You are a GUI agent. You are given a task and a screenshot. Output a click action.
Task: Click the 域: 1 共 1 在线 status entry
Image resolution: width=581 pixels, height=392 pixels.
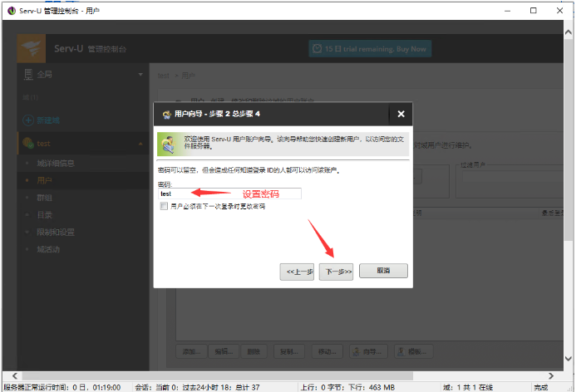coord(468,387)
